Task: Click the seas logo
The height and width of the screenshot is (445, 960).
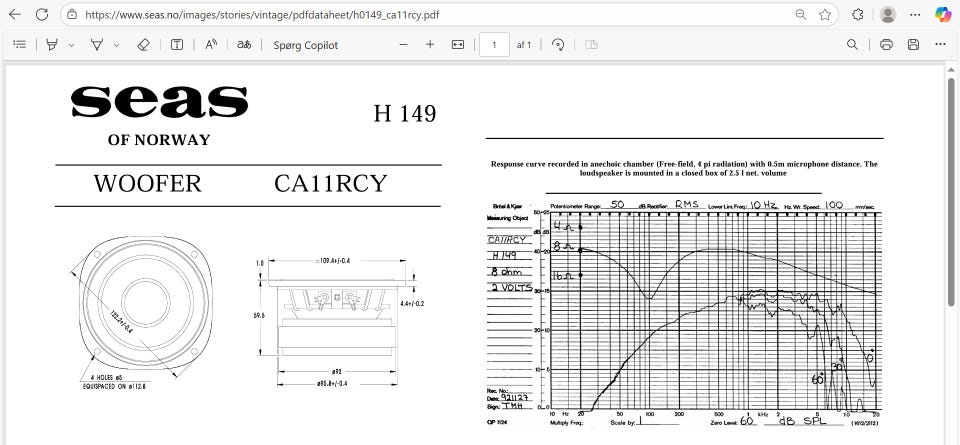Action: (x=160, y=102)
